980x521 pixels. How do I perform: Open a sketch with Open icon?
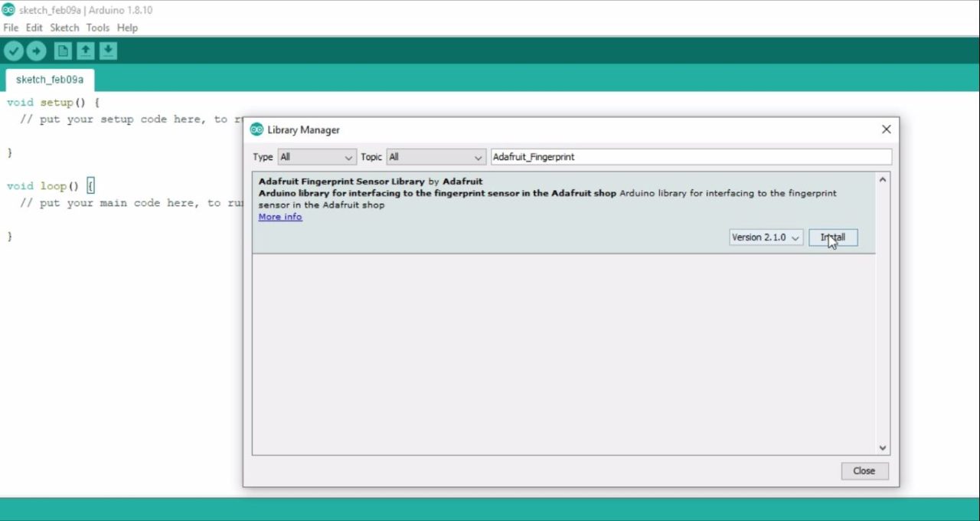86,51
